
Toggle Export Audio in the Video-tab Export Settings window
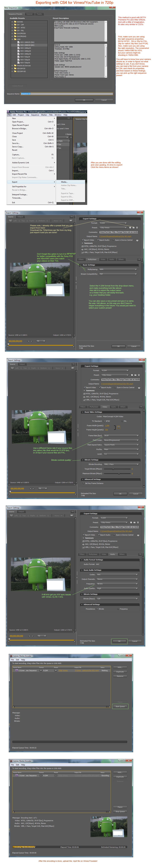(x=100, y=387)
